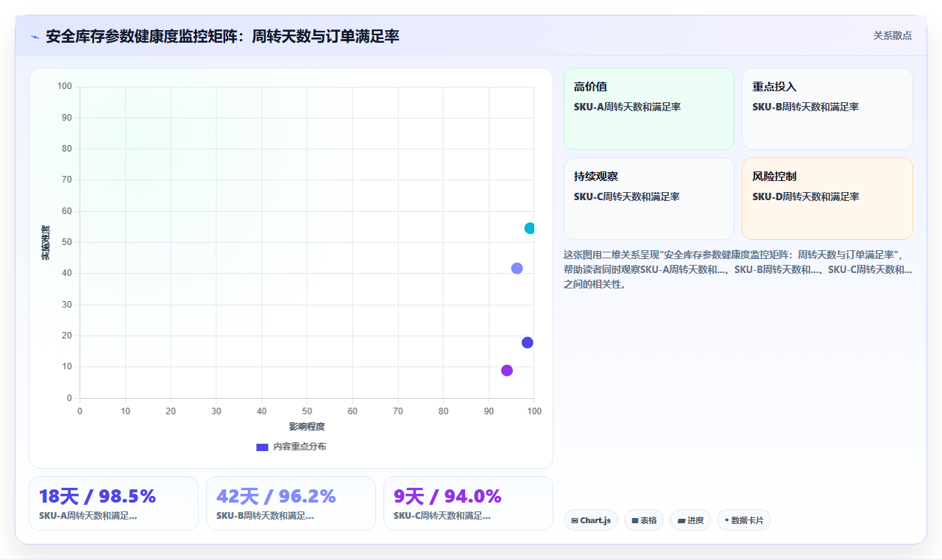Click the lightning icon beside the title
942x560 pixels.
click(35, 37)
